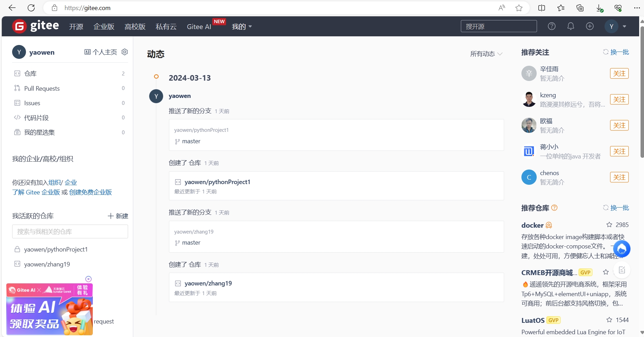Open yaowen/pythonProject1 in active repositories sidebar
Viewport: 644px width, 337px height.
pos(56,249)
